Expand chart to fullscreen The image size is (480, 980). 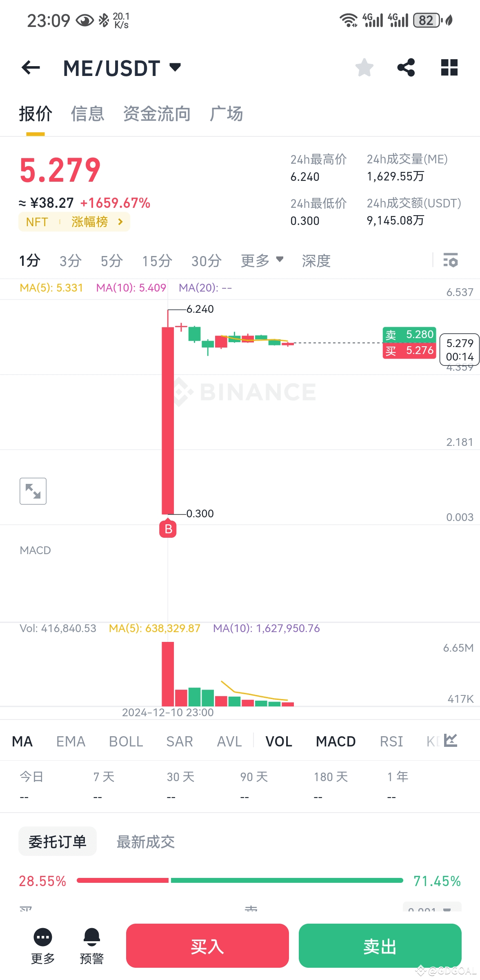(x=33, y=491)
